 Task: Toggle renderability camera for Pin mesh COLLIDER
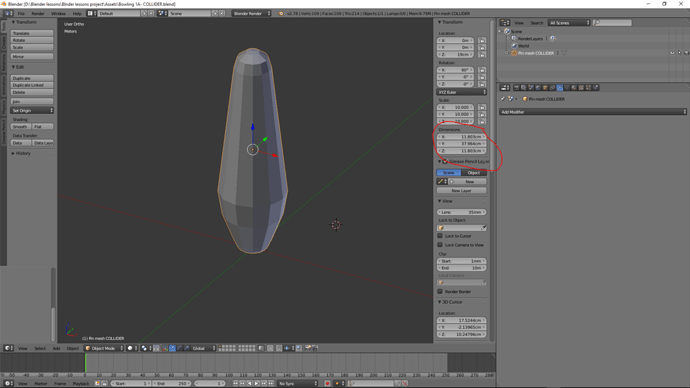tap(686, 53)
